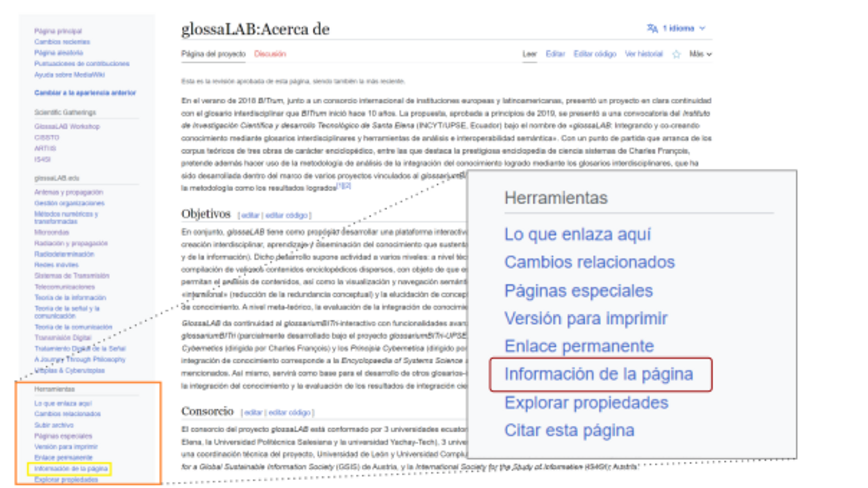Open the "Discusión" tab
The image size is (868, 488).
pyautogui.click(x=270, y=54)
